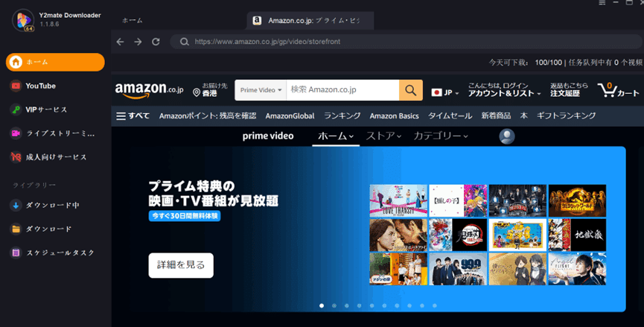The width and height of the screenshot is (644, 327).
Task: Click the Prime Video profile avatar
Action: coord(507,136)
